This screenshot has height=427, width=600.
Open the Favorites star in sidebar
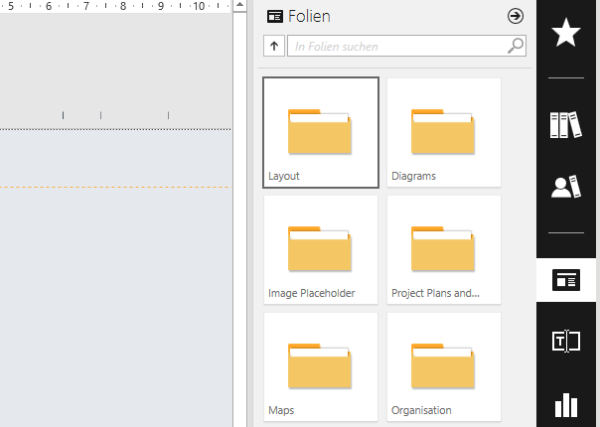[x=567, y=34]
